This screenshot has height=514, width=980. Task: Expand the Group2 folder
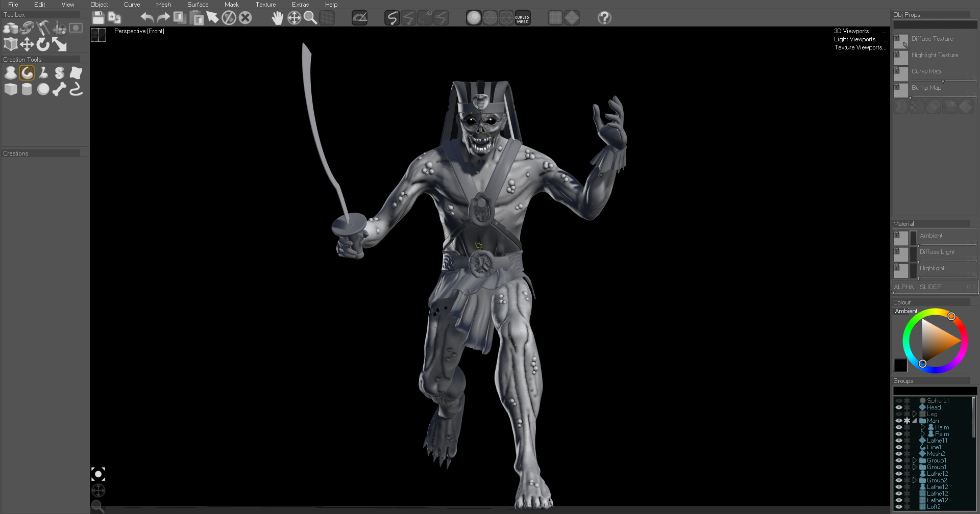click(915, 480)
